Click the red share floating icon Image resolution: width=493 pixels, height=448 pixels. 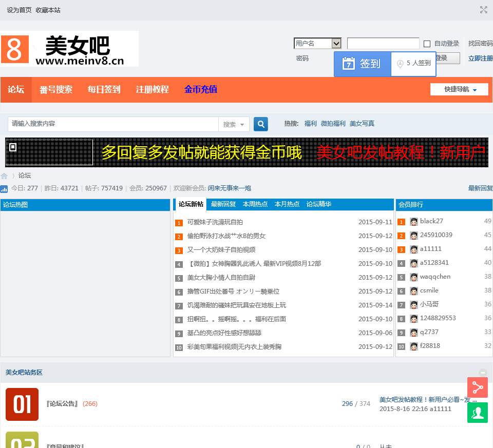pyautogui.click(x=477, y=387)
